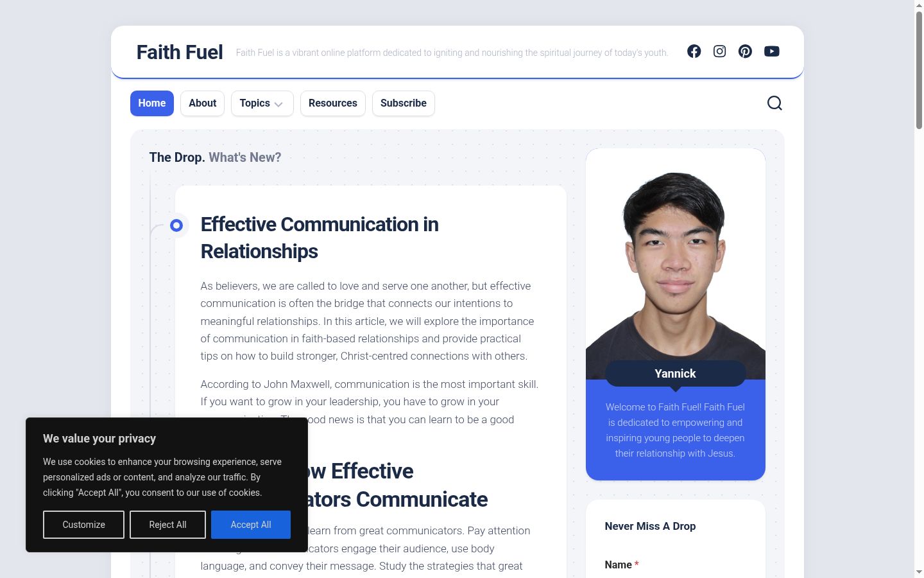
Task: Expand the Topics dropdown menu
Action: point(262,103)
